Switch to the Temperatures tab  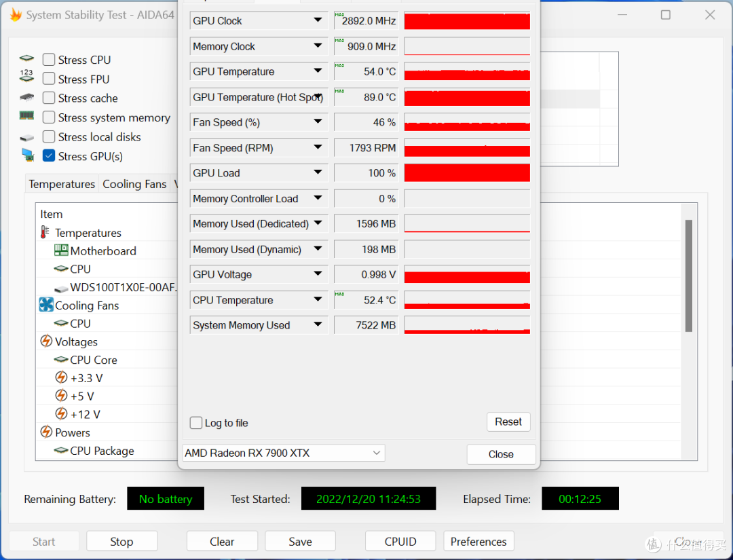(x=62, y=184)
